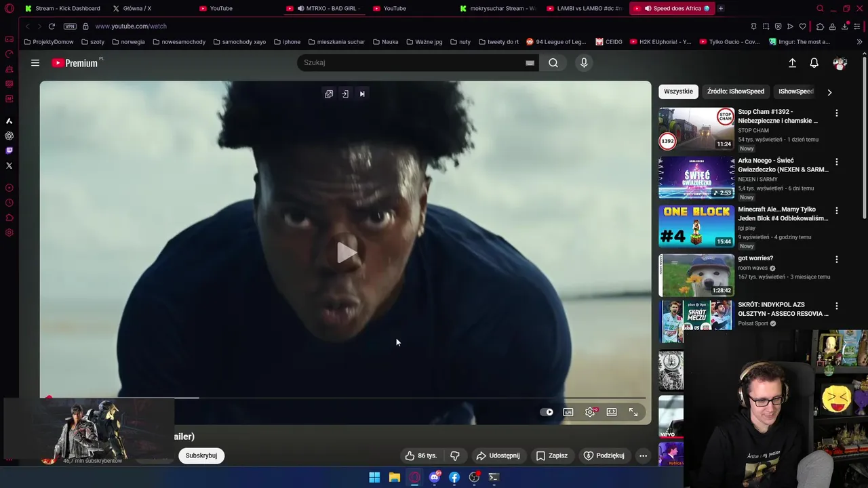Open the Nauka bookmarks folder
Viewport: 868px width, 488px height.
(385, 42)
